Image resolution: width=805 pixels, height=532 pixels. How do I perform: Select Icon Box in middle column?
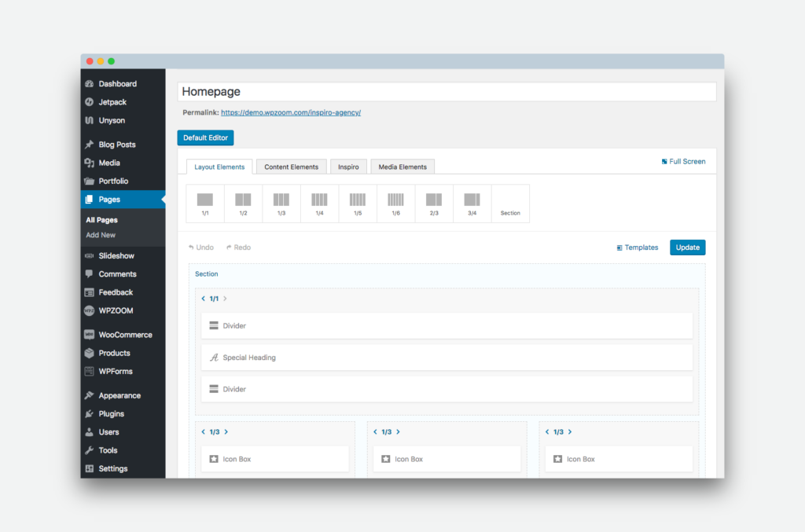[x=447, y=459]
